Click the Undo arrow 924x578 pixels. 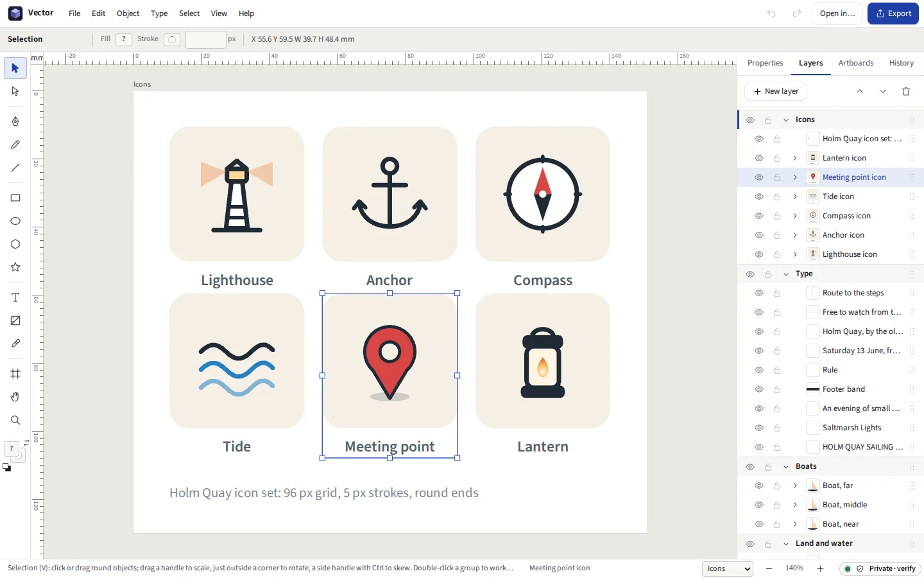coord(771,13)
